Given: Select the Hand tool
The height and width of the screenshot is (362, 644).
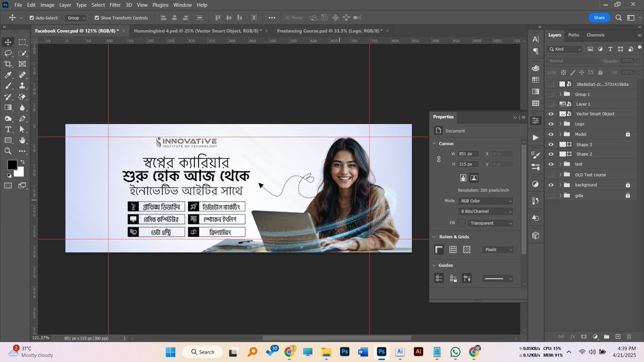Looking at the screenshot, I should tap(23, 141).
